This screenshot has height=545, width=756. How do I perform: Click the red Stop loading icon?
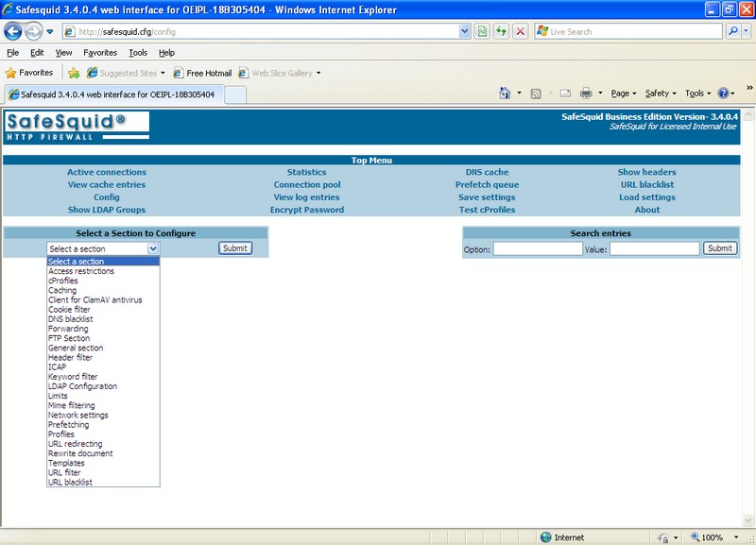pos(521,32)
